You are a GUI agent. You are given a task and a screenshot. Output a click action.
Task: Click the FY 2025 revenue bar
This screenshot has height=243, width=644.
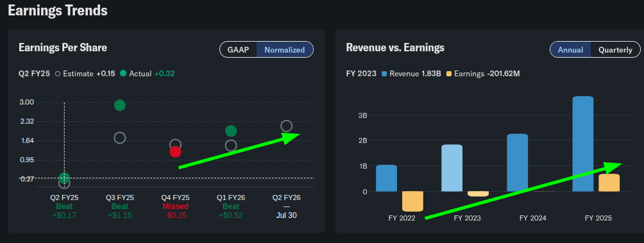[x=583, y=144]
